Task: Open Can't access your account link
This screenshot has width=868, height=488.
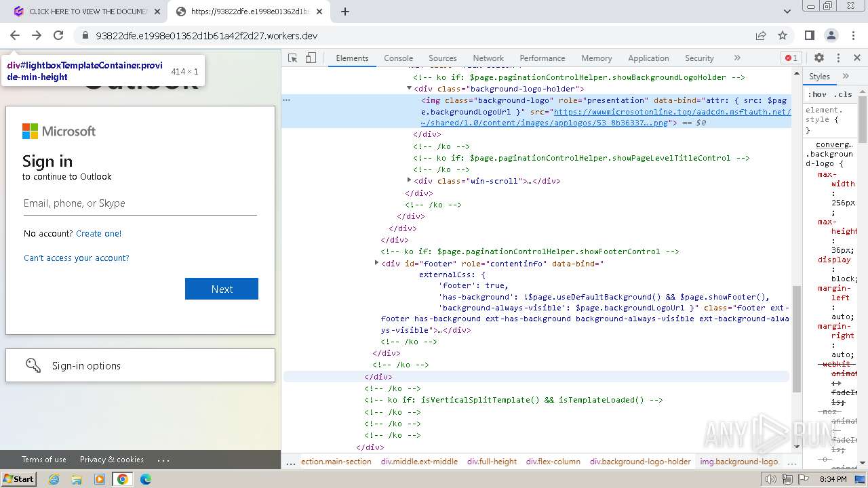Action: [77, 258]
